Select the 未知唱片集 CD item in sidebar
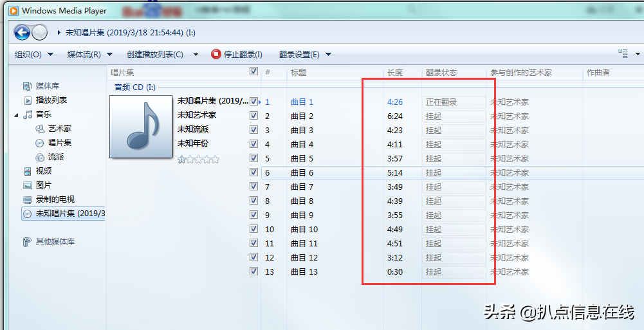The height and width of the screenshot is (330, 644). tap(64, 214)
